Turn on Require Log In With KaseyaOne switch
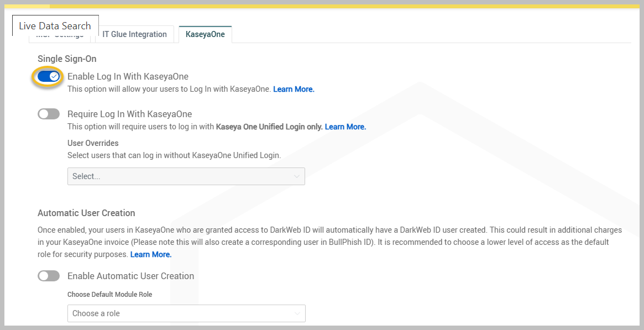The height and width of the screenshot is (330, 644). click(x=49, y=114)
